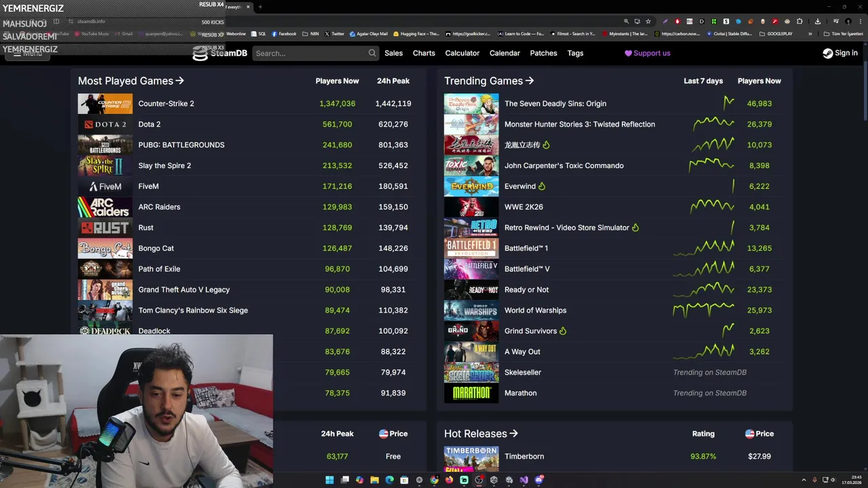The width and height of the screenshot is (868, 488).
Task: Click the US flag icon above Hot Releases prices
Action: (x=749, y=434)
